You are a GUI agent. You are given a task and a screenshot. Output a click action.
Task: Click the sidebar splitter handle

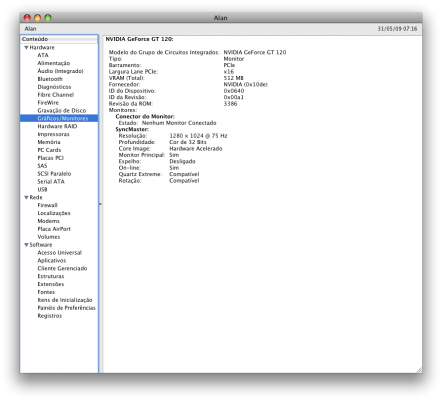(x=100, y=204)
